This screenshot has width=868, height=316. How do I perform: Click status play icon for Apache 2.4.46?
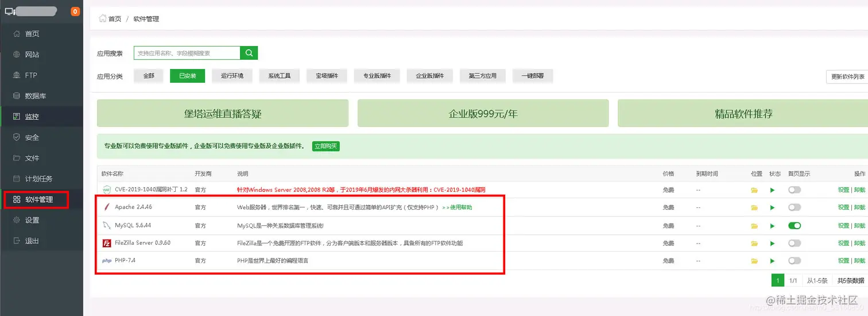point(773,207)
